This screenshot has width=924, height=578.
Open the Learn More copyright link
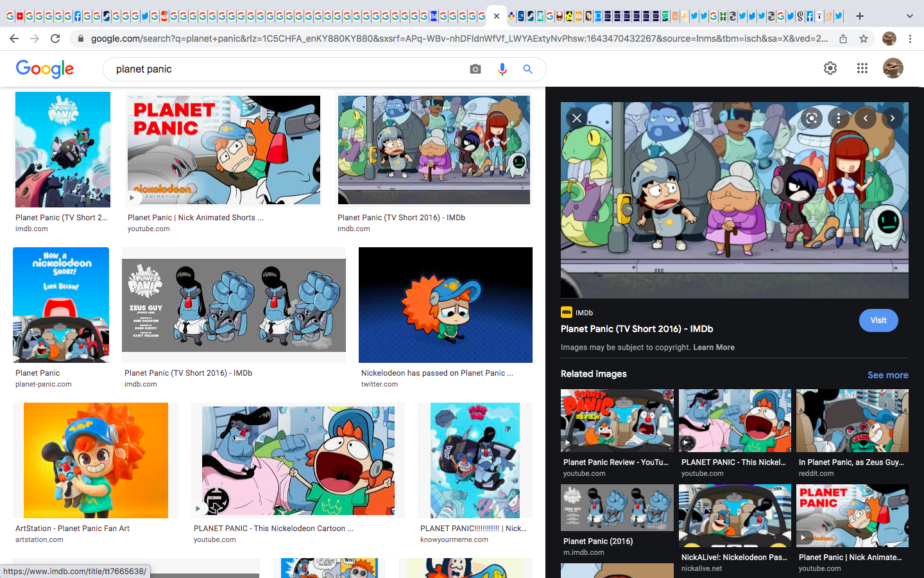pyautogui.click(x=714, y=347)
